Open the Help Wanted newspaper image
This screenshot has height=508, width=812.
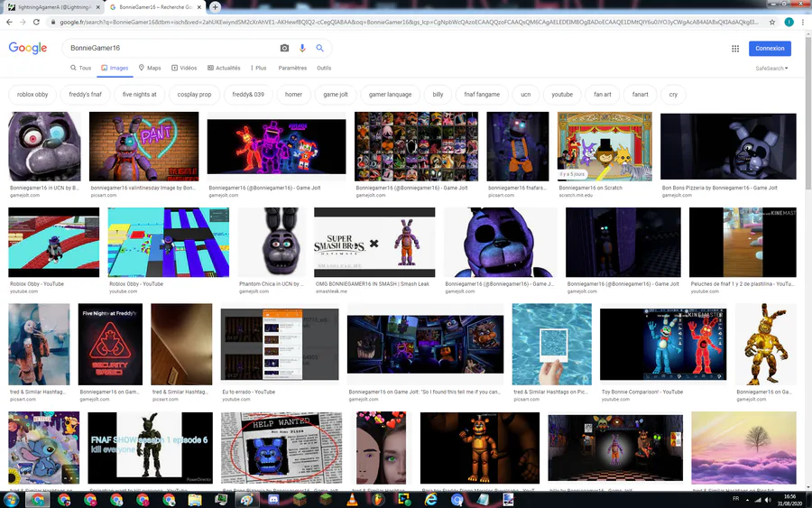[281, 448]
